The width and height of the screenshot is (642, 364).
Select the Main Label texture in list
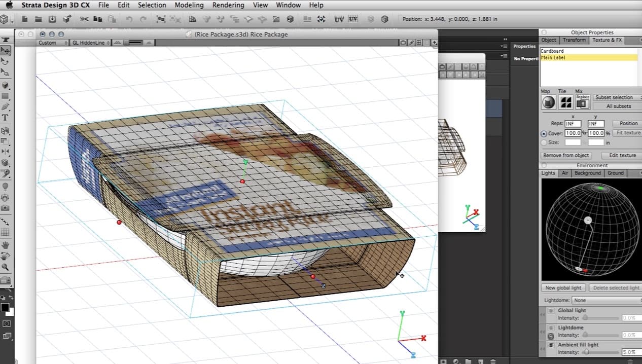[589, 58]
